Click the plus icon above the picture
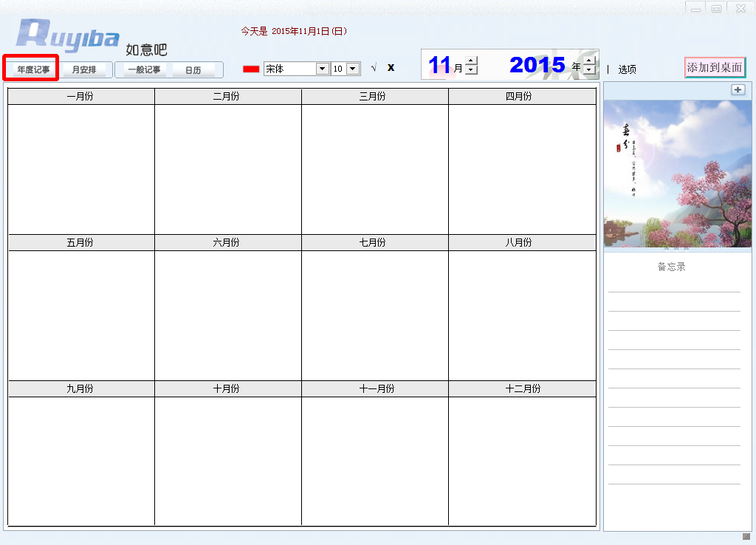 coord(738,89)
